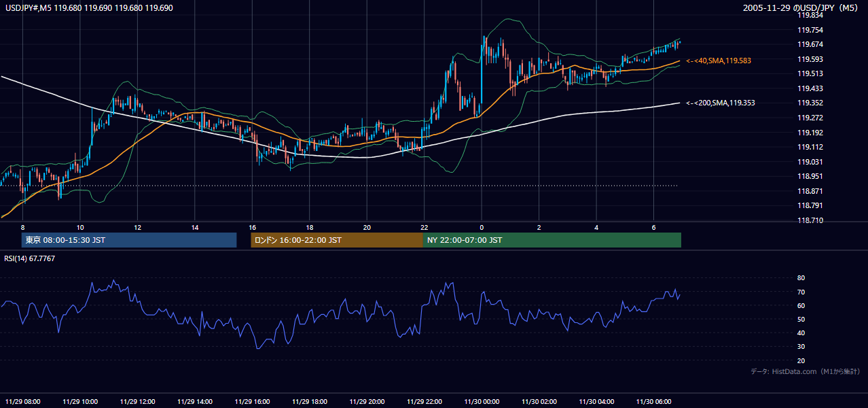Select the London 16:00-22:00 JST session bar

point(337,240)
